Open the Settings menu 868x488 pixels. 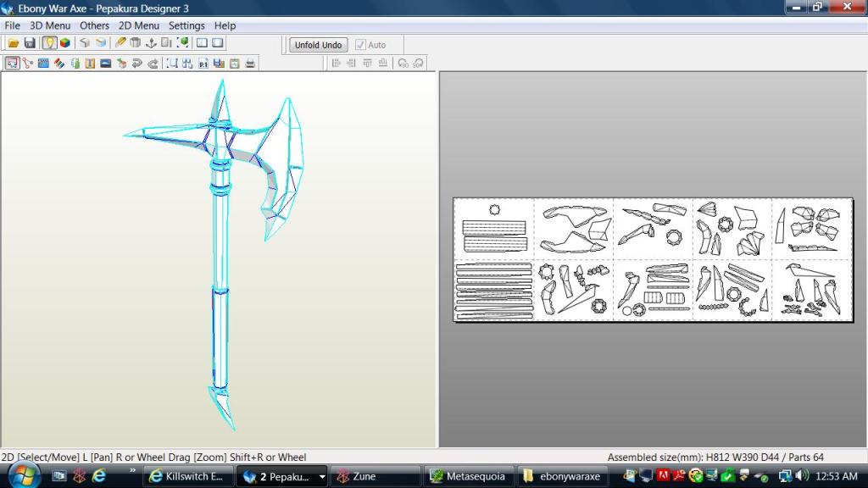[x=186, y=25]
